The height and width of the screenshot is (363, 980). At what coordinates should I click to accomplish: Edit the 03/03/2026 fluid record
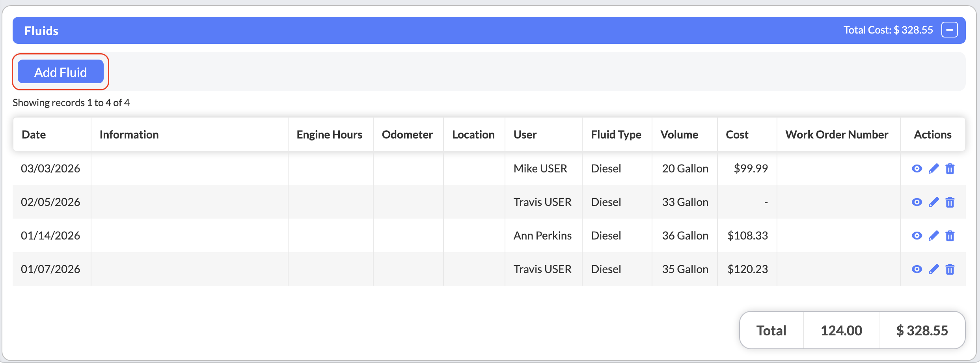(x=933, y=168)
